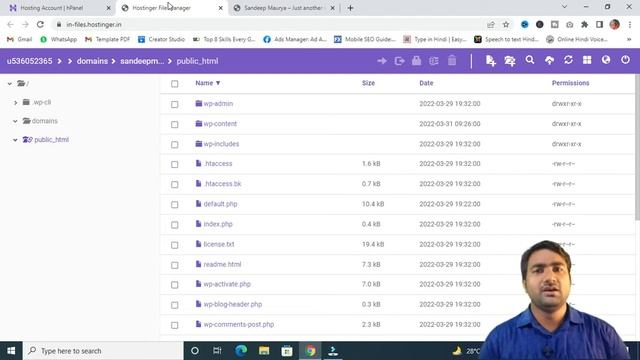The height and width of the screenshot is (360, 640).
Task: Open Chrome three-dot menu
Action: pyautogui.click(x=630, y=24)
